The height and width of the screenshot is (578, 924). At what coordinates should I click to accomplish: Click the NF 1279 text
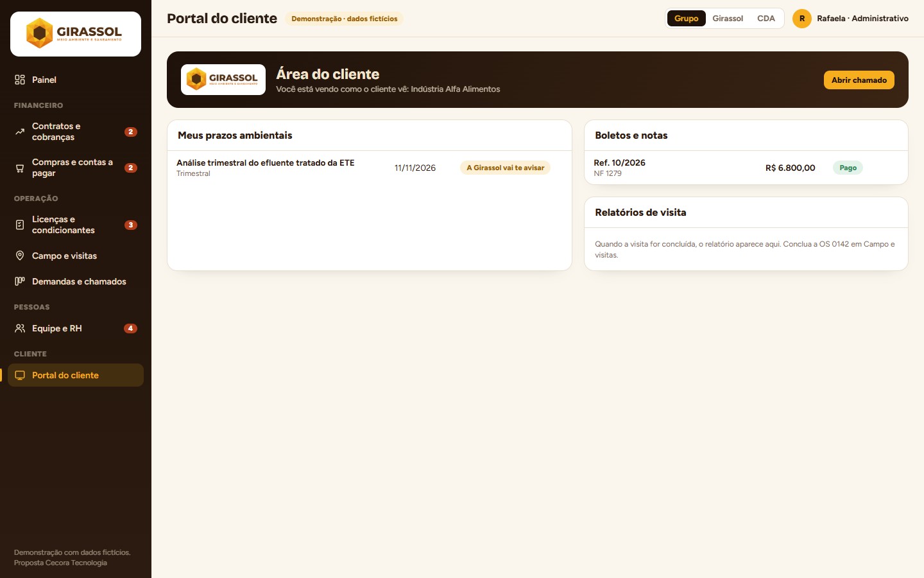608,173
